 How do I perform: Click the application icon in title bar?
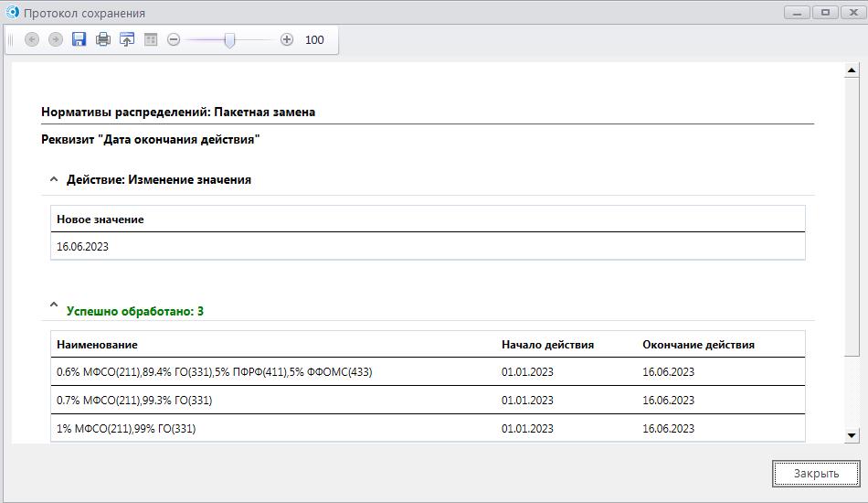(x=12, y=12)
